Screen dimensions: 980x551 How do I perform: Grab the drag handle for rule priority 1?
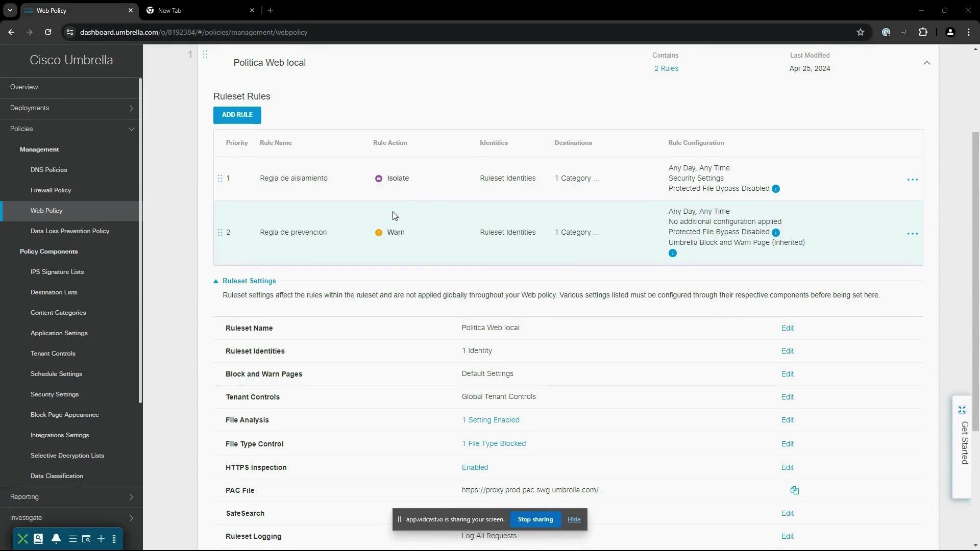pos(220,178)
